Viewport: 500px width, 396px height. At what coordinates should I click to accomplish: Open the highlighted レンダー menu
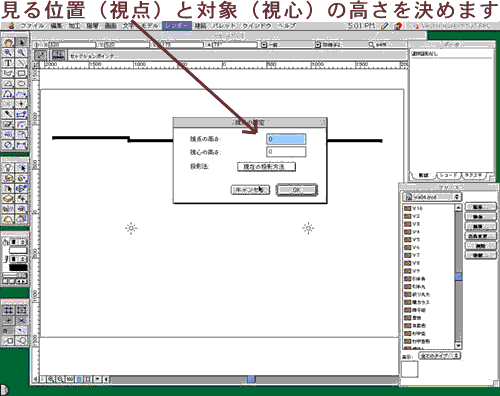[x=177, y=26]
